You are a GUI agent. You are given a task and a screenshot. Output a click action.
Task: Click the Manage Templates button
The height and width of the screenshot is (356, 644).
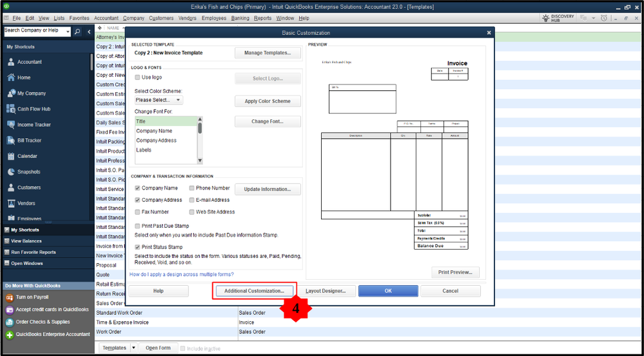pos(268,53)
